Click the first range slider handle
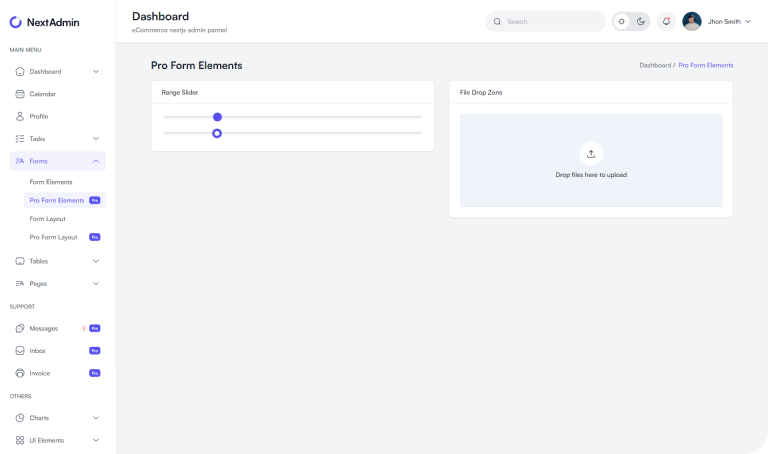Screen dimensions: 768x454 coord(217,117)
